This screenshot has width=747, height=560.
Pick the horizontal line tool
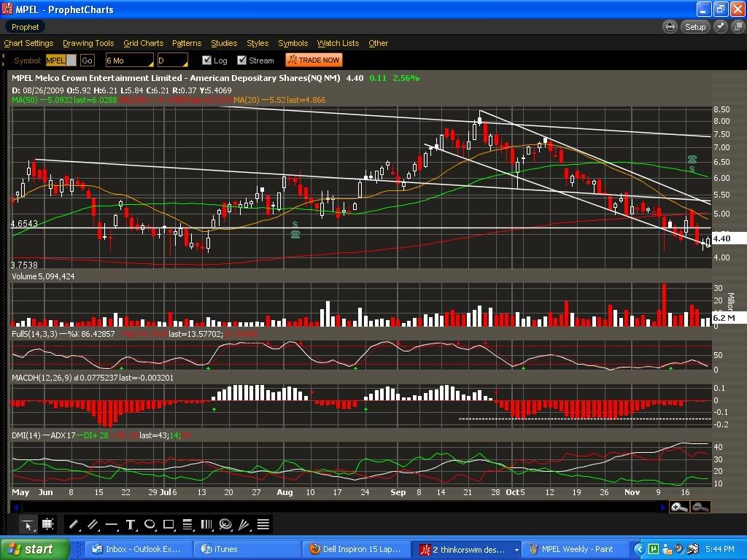coord(112,525)
